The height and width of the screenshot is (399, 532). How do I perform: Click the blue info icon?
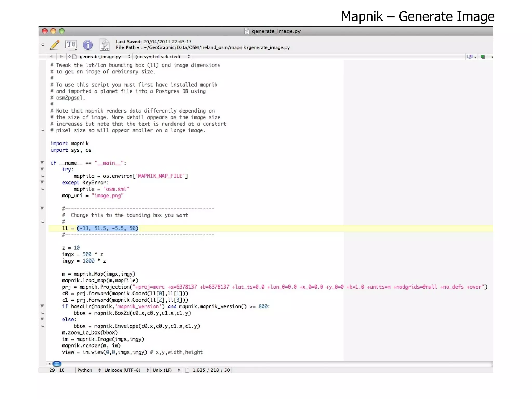pyautogui.click(x=88, y=45)
